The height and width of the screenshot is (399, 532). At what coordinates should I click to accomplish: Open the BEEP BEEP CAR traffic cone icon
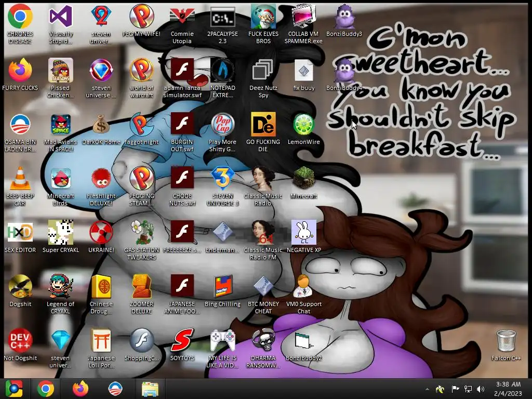pyautogui.click(x=20, y=178)
